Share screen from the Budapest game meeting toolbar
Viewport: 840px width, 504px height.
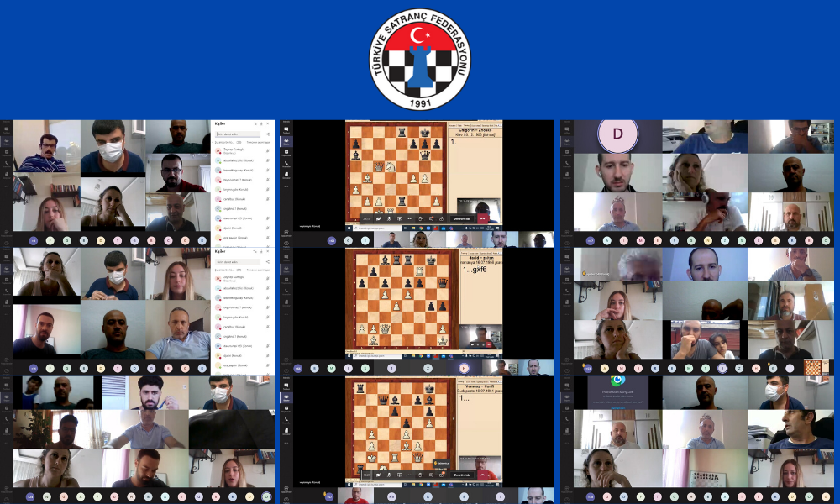click(x=399, y=475)
